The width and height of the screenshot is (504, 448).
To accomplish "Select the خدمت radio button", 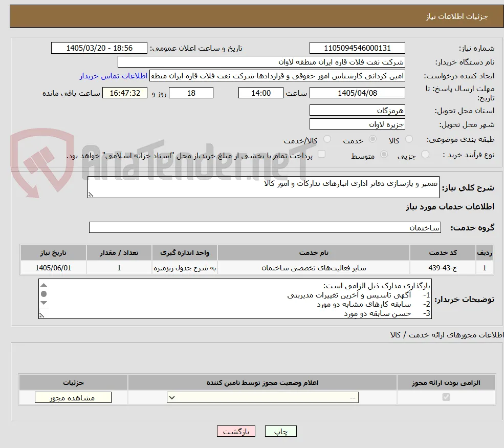I will (372, 139).
